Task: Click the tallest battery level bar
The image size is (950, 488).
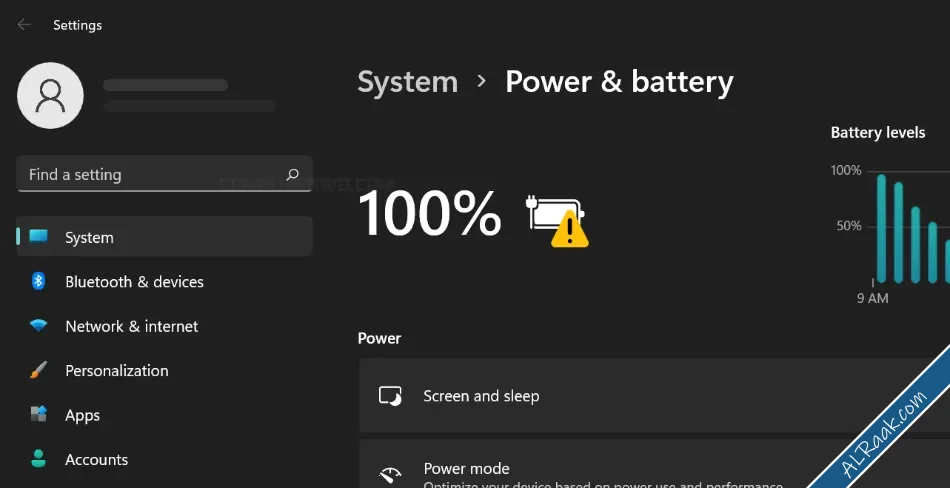Action: click(882, 228)
